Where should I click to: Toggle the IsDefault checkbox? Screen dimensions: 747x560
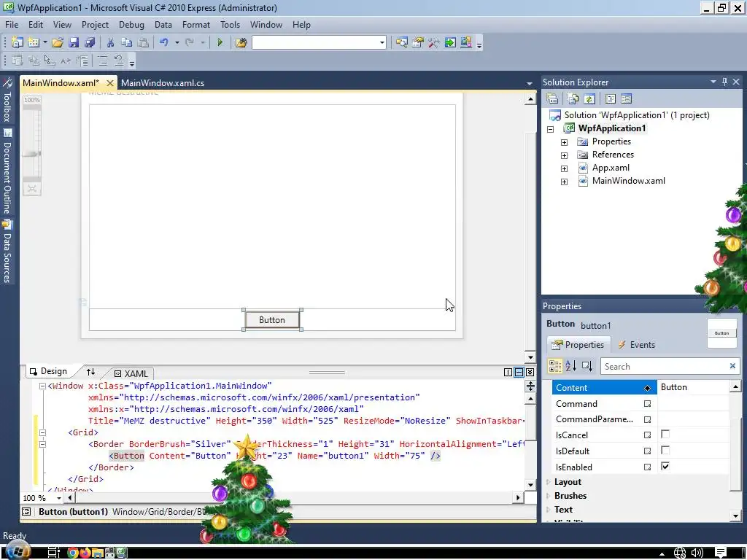point(665,451)
